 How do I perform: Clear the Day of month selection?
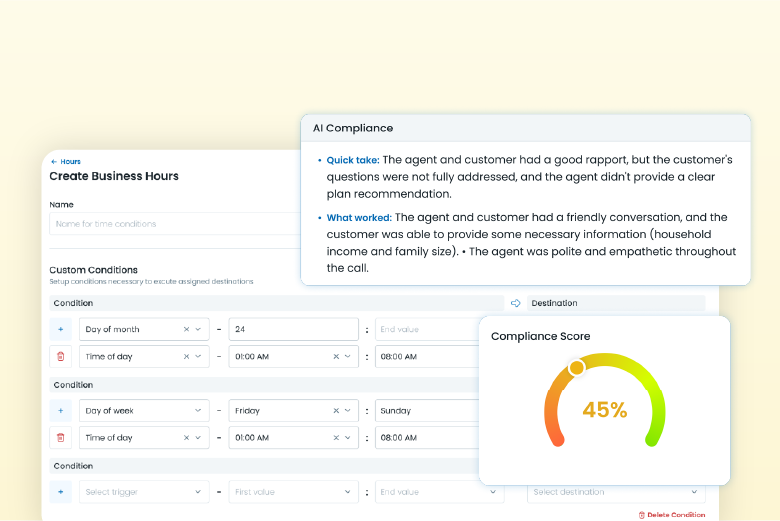(186, 329)
